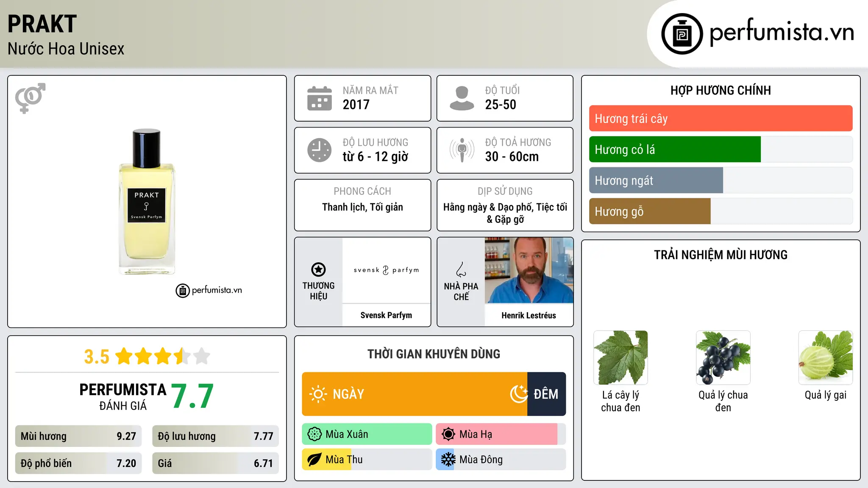
Task: Click the Lá cây lý chua đen caption
Action: (620, 401)
